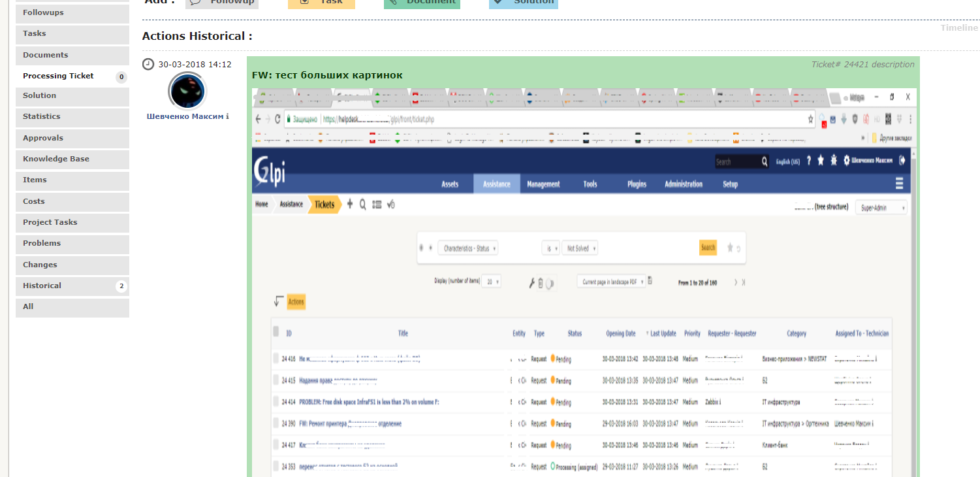
Task: Check the checkbox for ticket 24414
Action: [x=276, y=402]
